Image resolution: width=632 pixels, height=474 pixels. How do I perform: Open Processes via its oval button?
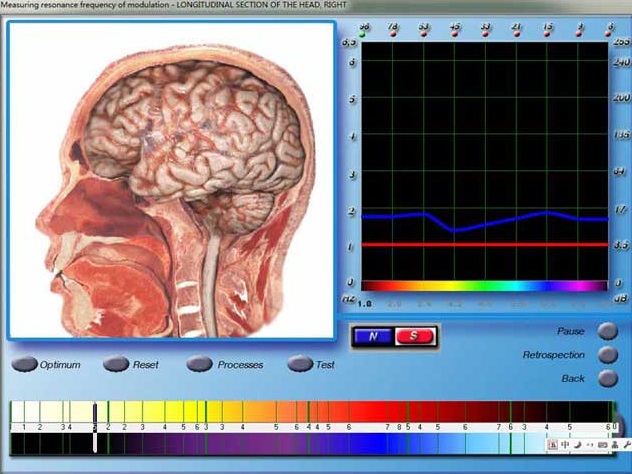click(200, 365)
